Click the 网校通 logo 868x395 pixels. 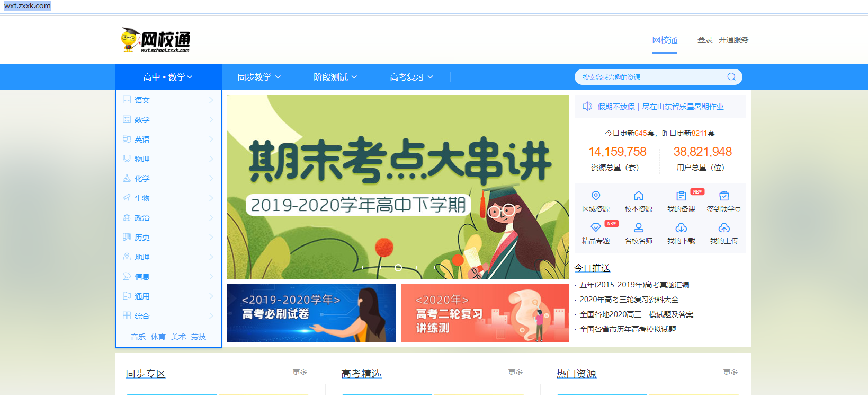155,40
